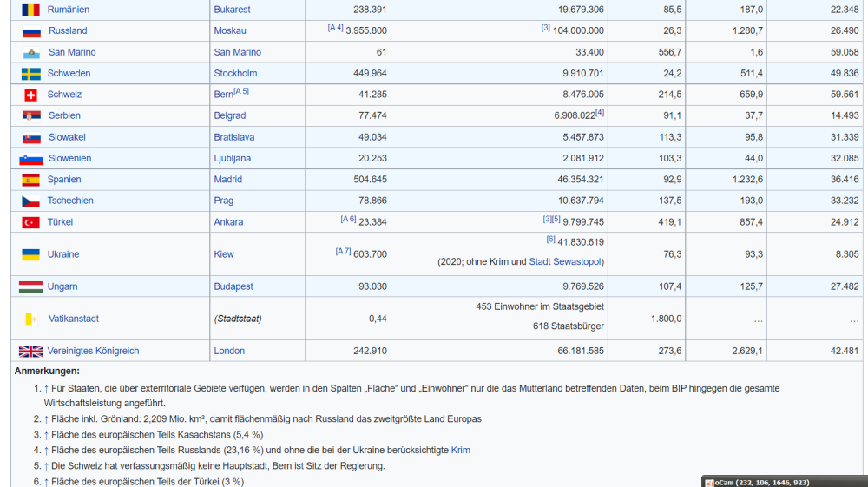The image size is (868, 487).
Task: Click footnote reference A 7 beside Ukraine area
Action: tap(343, 251)
